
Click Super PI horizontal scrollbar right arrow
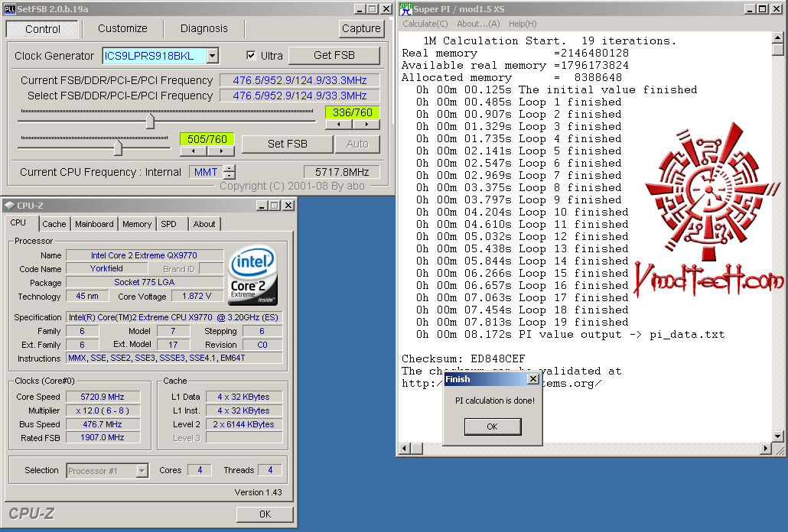[x=765, y=448]
